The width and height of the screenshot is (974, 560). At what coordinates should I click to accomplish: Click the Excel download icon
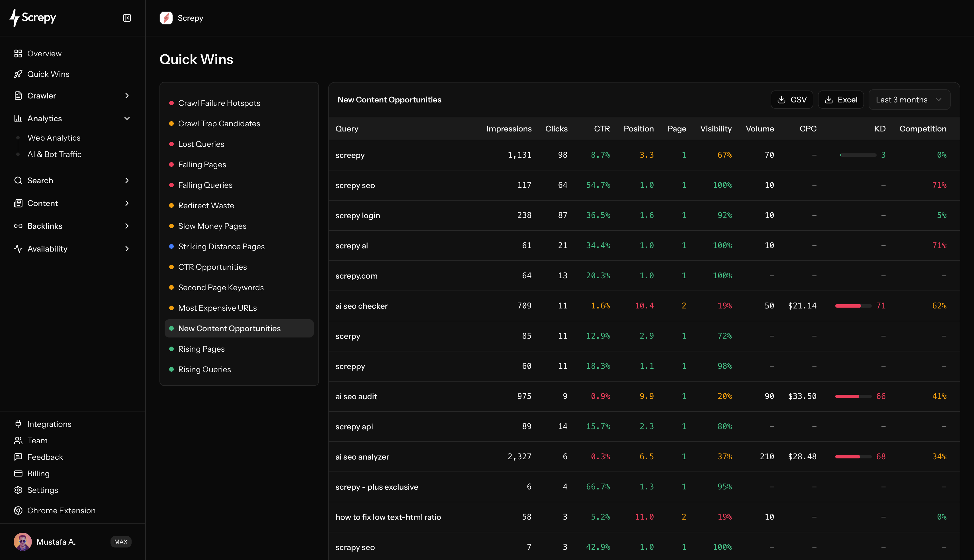click(828, 100)
